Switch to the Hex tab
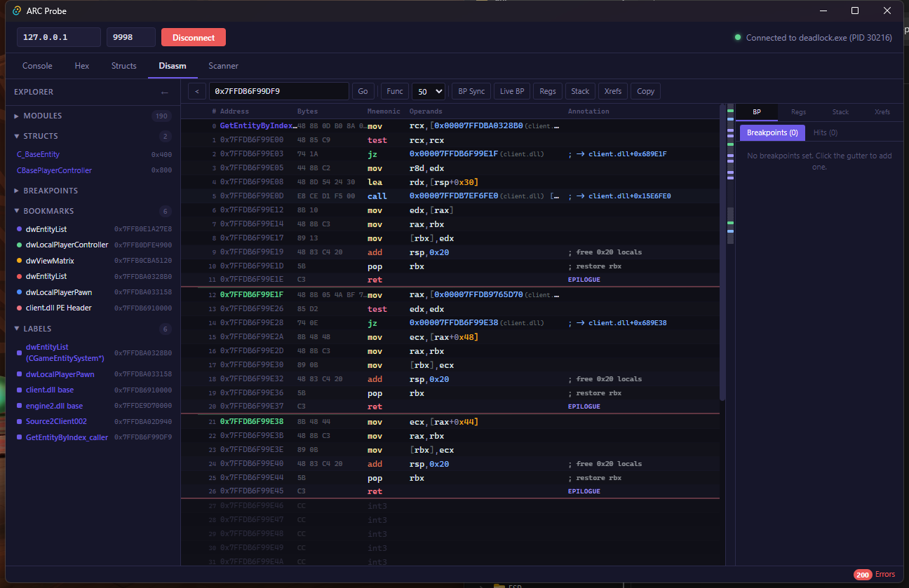 pyautogui.click(x=82, y=66)
